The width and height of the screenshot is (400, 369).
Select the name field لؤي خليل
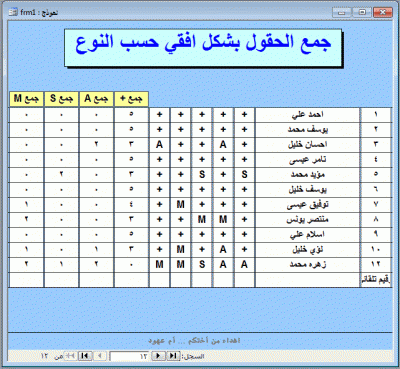[307, 249]
